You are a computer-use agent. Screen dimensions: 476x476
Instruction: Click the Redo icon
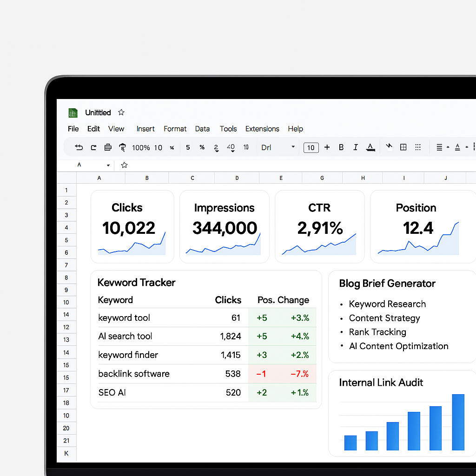pyautogui.click(x=93, y=147)
